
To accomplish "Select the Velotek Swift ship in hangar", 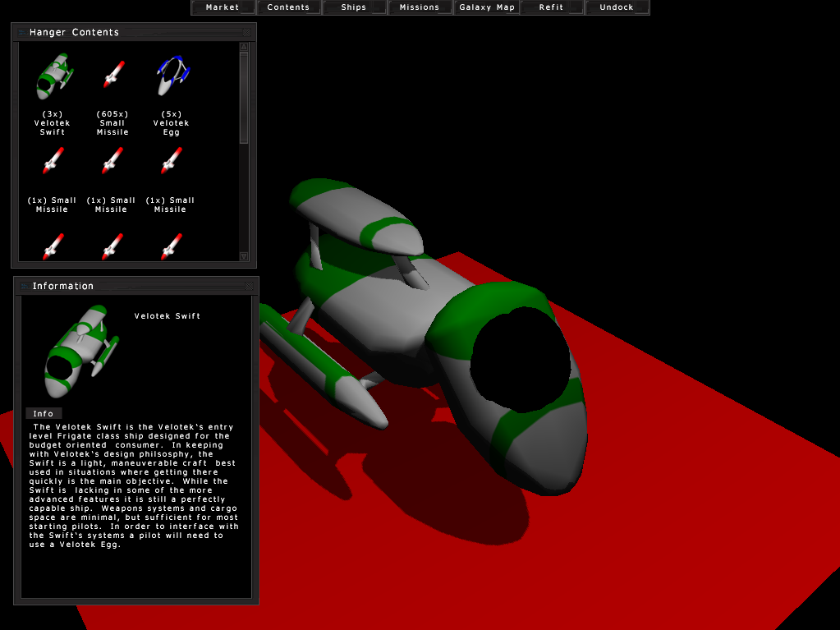I will tap(54, 77).
